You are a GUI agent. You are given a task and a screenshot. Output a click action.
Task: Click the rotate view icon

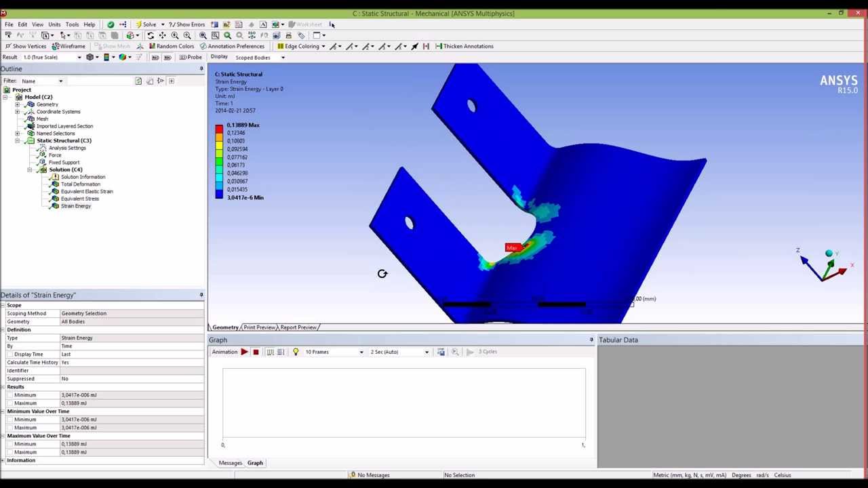[x=151, y=35]
